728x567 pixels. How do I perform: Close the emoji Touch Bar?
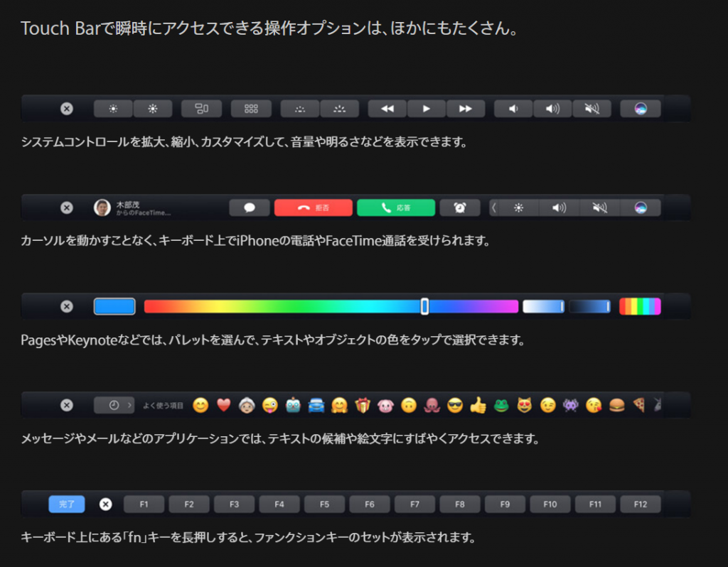point(67,405)
